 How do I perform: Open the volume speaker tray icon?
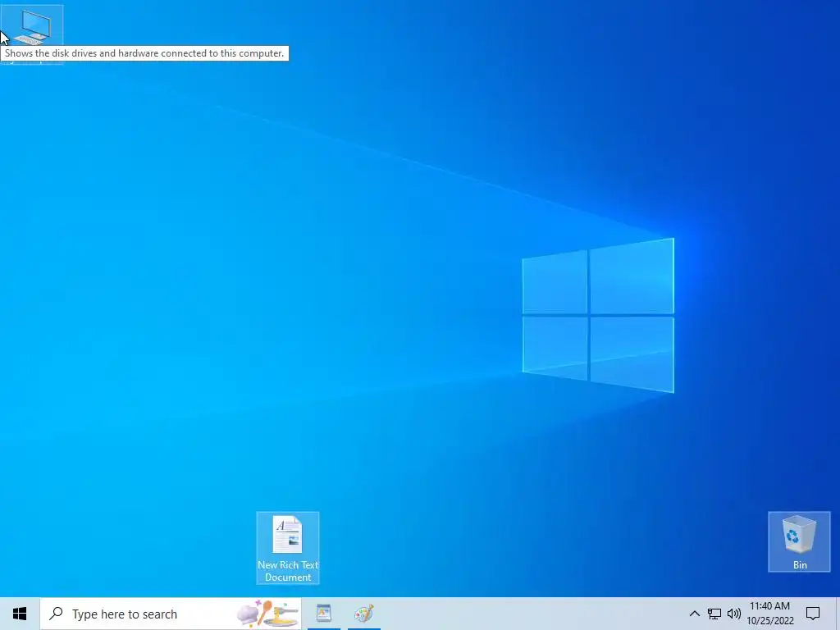(x=734, y=614)
